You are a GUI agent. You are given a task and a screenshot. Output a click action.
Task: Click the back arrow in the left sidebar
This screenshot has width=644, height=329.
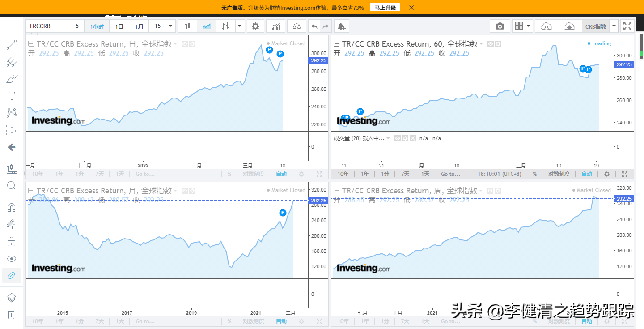pyautogui.click(x=12, y=147)
